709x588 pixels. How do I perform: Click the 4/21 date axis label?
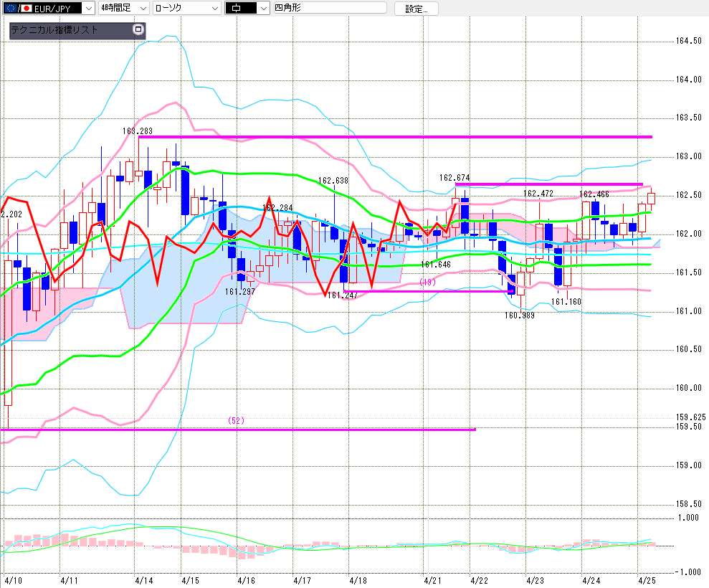pyautogui.click(x=432, y=580)
